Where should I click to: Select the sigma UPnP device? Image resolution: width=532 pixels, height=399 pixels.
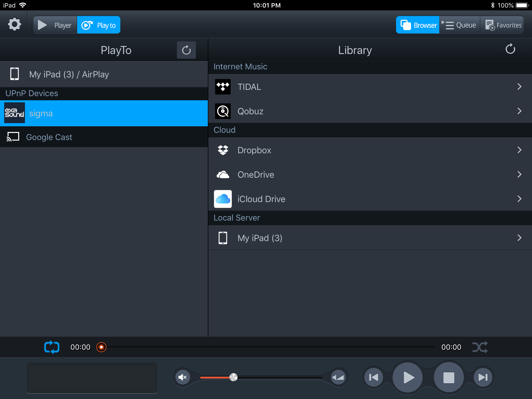[104, 113]
